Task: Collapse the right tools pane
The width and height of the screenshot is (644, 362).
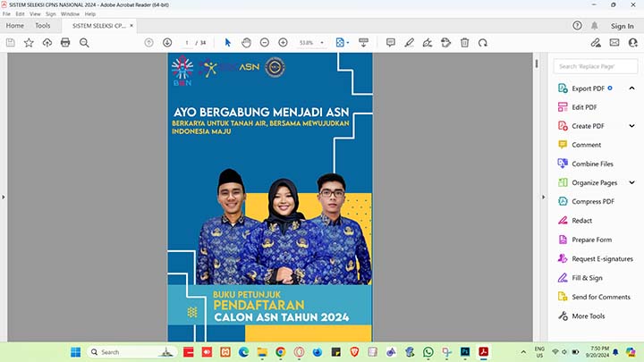Action: point(543,197)
